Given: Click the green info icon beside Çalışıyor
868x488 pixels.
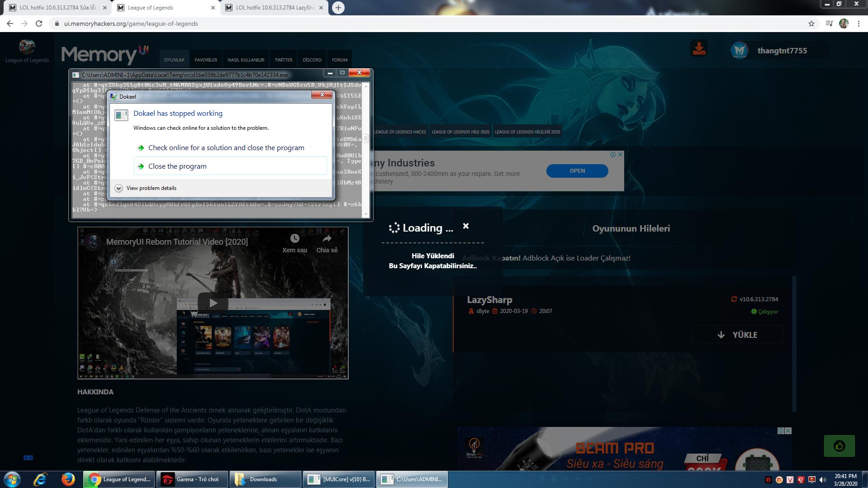Looking at the screenshot, I should [754, 312].
